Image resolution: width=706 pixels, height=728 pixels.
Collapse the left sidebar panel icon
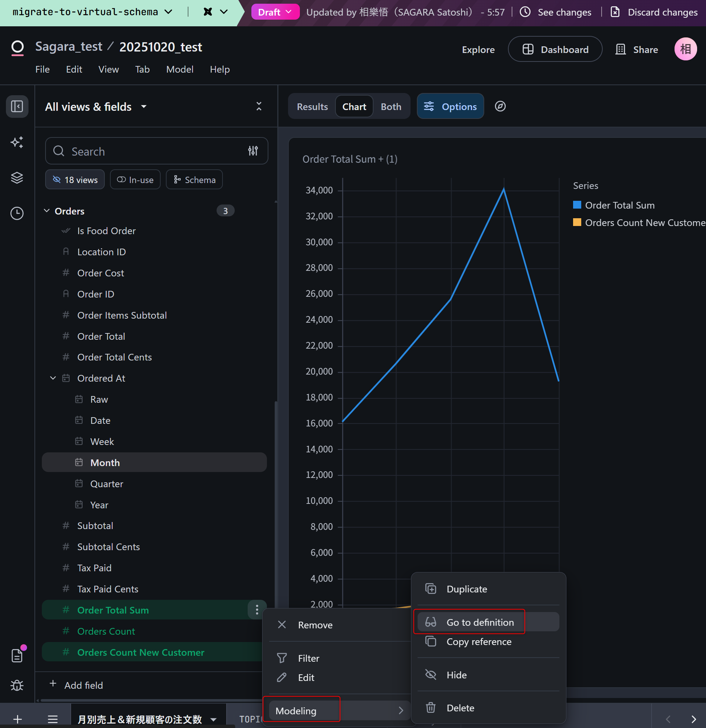click(17, 107)
